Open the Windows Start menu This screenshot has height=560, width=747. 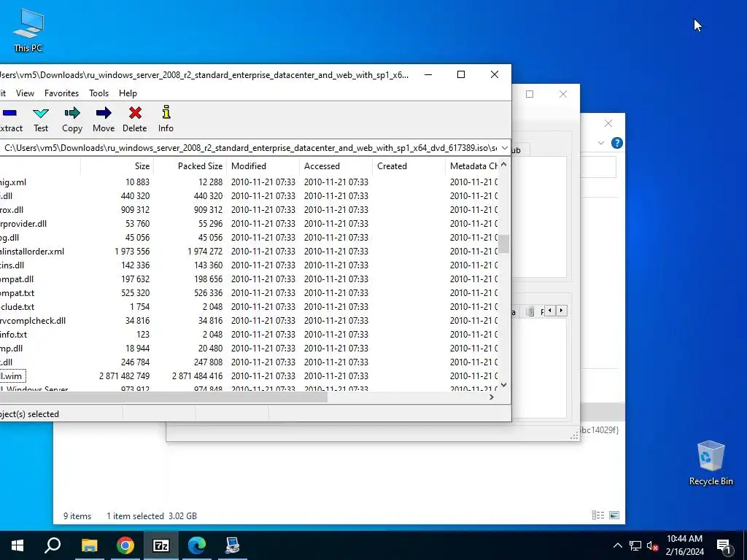pyautogui.click(x=18, y=545)
